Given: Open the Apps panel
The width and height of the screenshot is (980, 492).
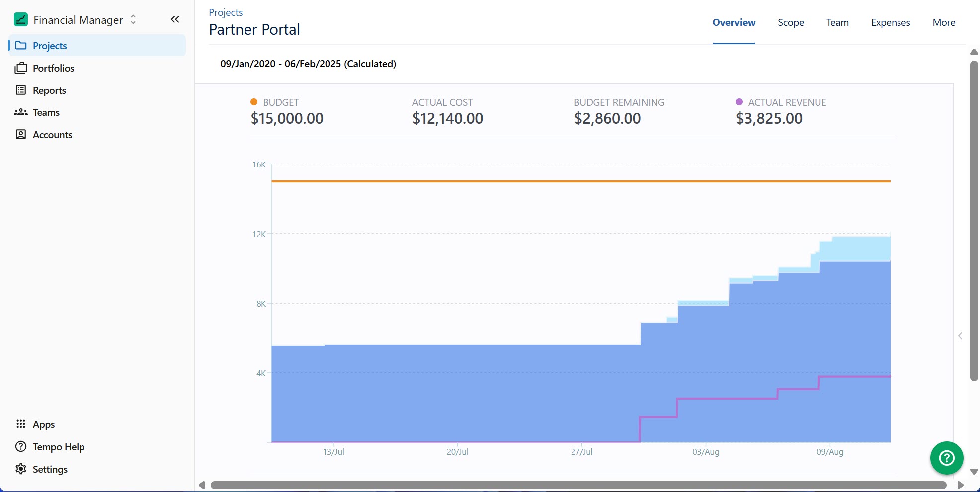Looking at the screenshot, I should pos(44,424).
